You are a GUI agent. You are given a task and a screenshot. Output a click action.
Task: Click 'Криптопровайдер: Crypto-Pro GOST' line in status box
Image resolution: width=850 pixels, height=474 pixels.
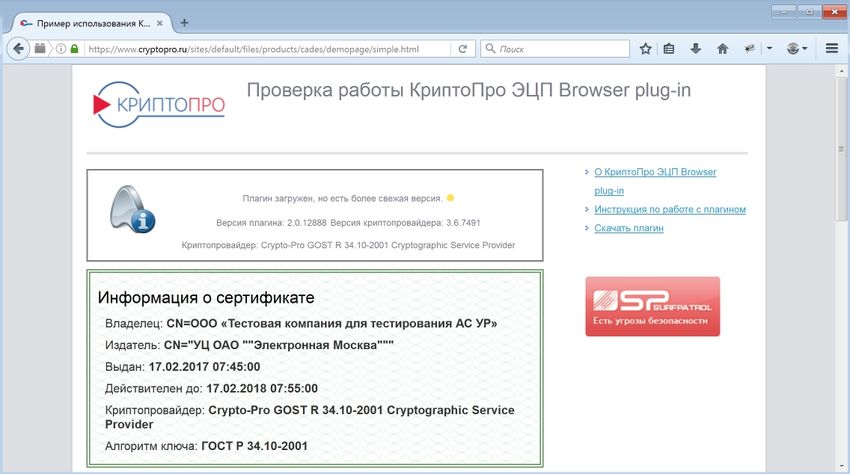348,245
